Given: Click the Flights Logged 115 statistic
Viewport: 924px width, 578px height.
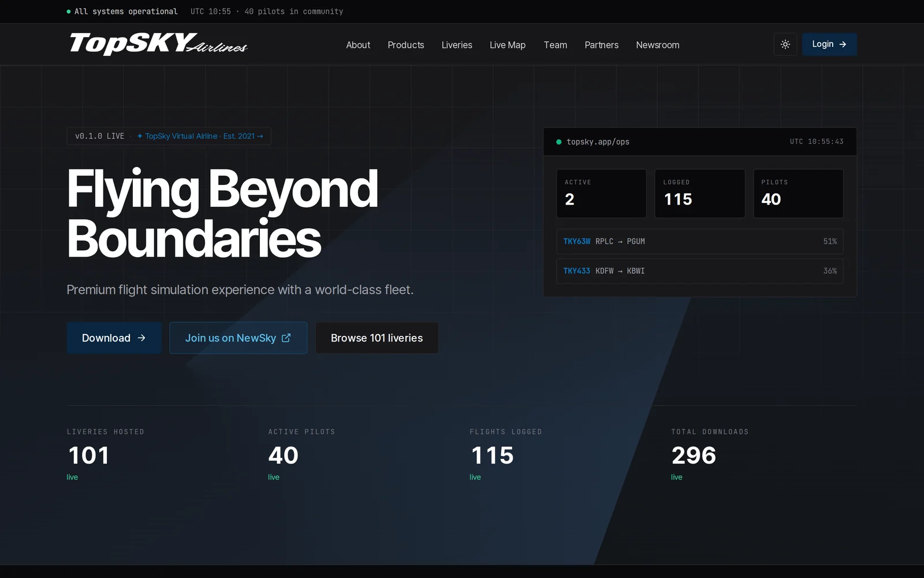Looking at the screenshot, I should click(506, 455).
